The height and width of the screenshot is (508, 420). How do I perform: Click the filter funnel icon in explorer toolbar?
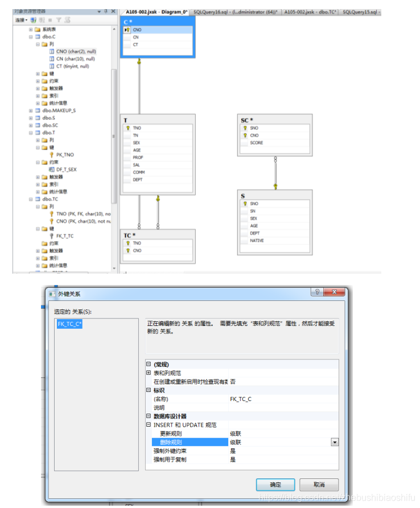59,20
